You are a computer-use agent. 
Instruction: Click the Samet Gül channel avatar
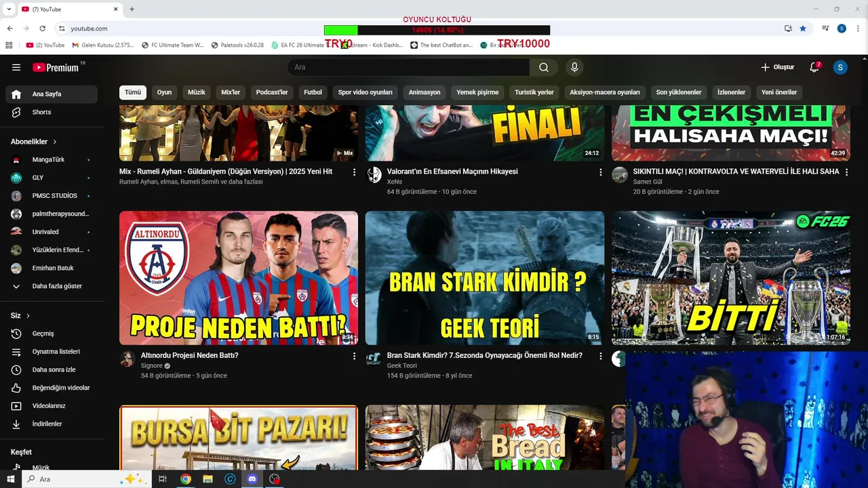coord(620,176)
